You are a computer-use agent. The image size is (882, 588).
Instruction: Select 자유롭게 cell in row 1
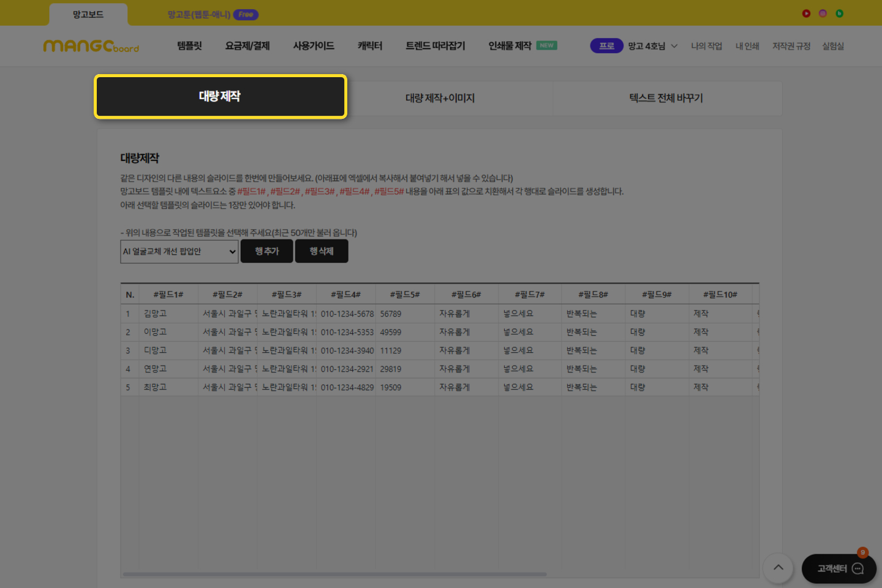(x=466, y=314)
